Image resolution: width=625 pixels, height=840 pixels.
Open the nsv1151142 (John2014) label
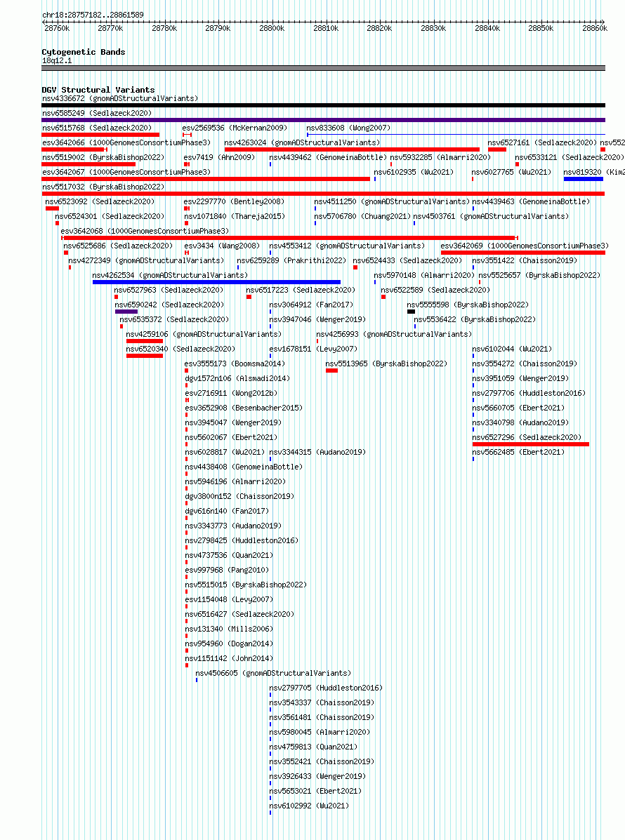229,658
